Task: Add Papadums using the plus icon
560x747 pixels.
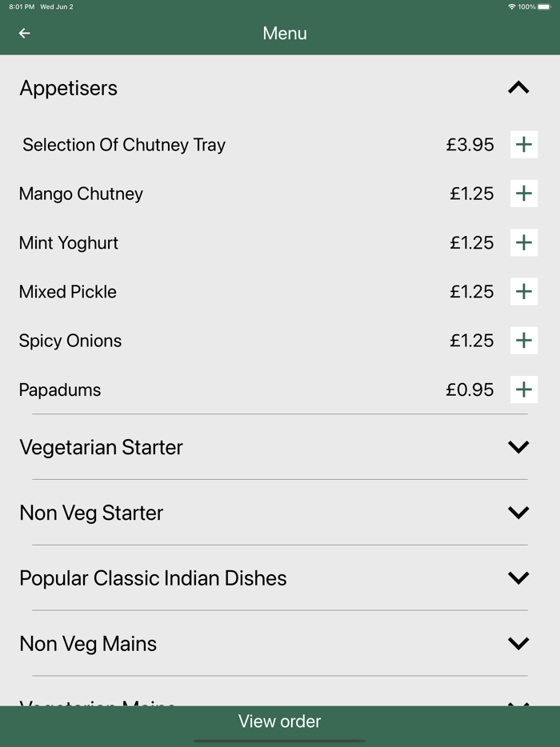Action: (524, 389)
